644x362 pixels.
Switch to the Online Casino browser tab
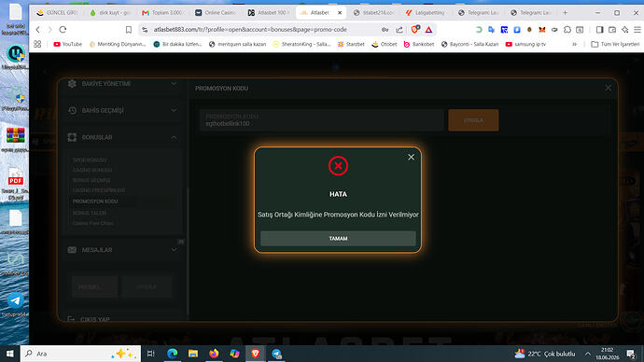216,13
